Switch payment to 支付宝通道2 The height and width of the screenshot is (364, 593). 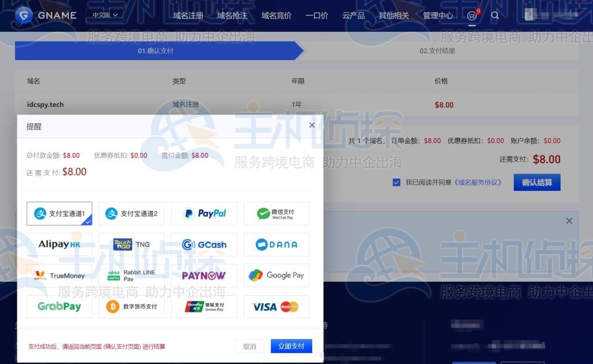[131, 214]
